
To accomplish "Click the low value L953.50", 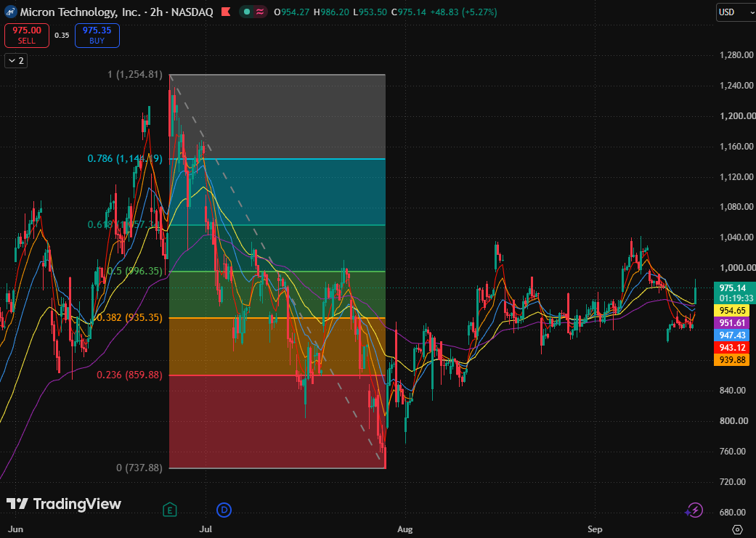I will click(x=370, y=12).
